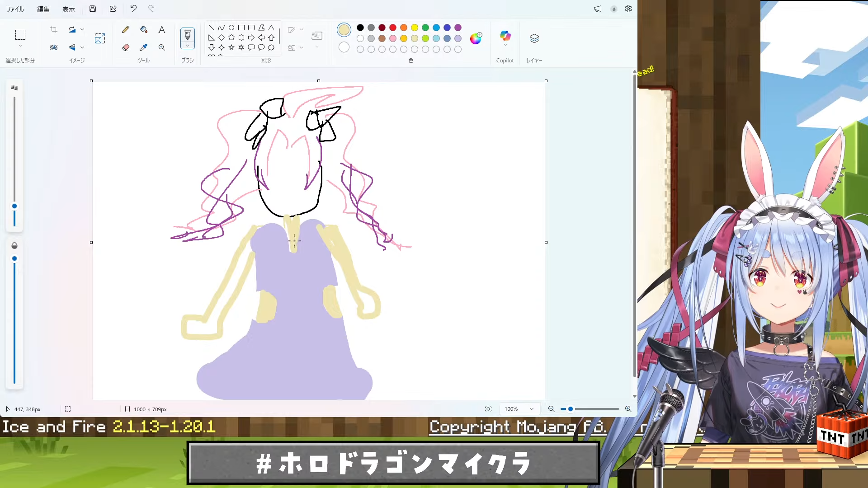Select the Color picker eyedropper tool
868x488 pixels.
coord(144,47)
